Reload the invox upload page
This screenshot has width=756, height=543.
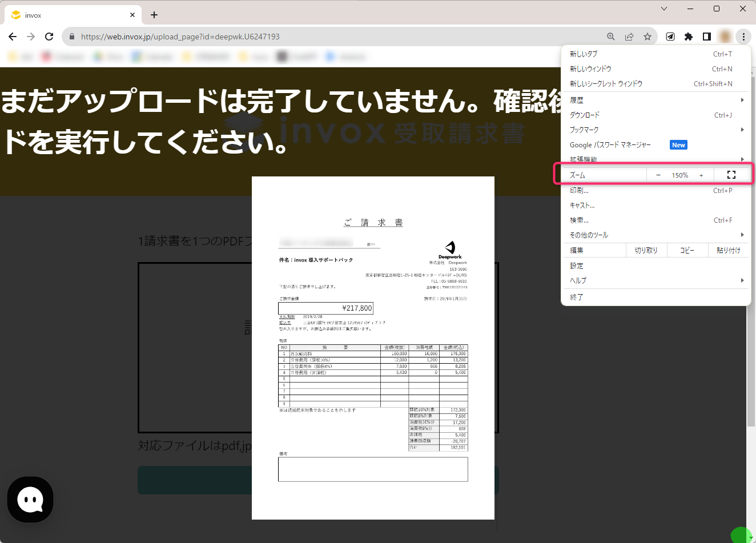click(49, 37)
